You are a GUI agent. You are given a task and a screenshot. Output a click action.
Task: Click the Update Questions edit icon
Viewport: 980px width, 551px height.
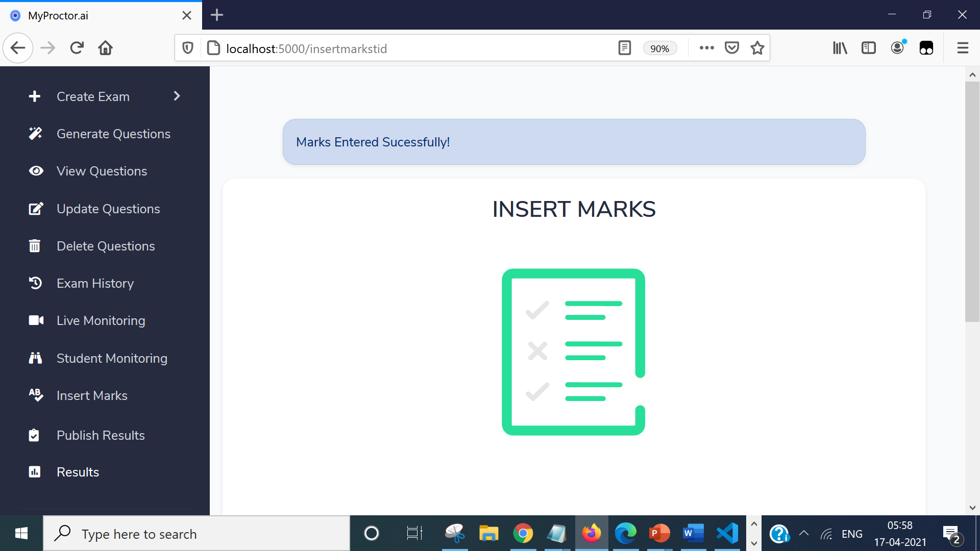(x=36, y=209)
